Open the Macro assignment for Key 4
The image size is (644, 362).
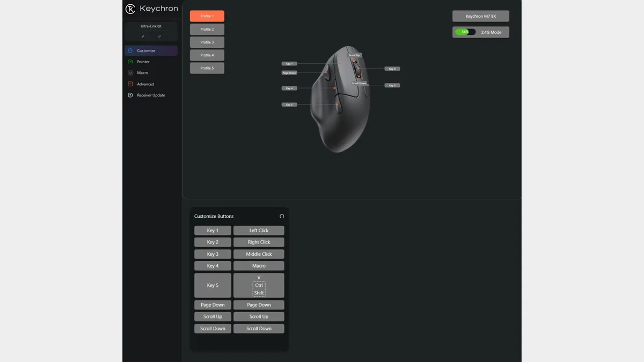click(259, 266)
